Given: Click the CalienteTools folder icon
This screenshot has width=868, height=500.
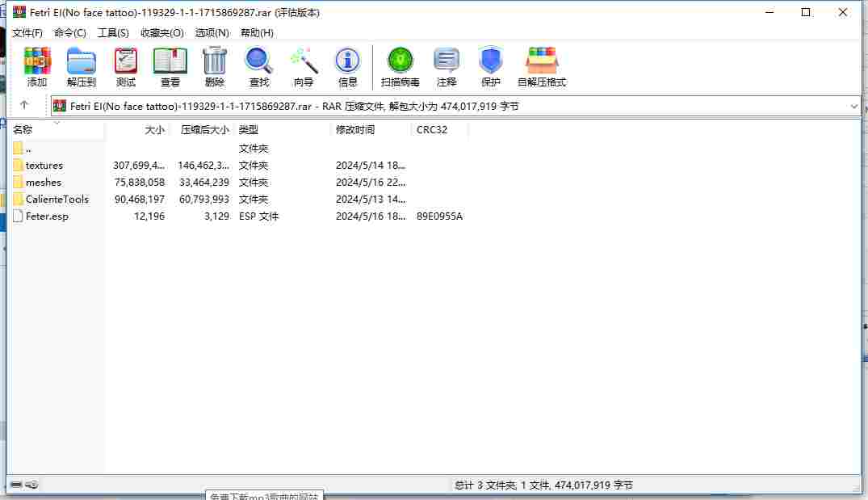Looking at the screenshot, I should [x=18, y=199].
